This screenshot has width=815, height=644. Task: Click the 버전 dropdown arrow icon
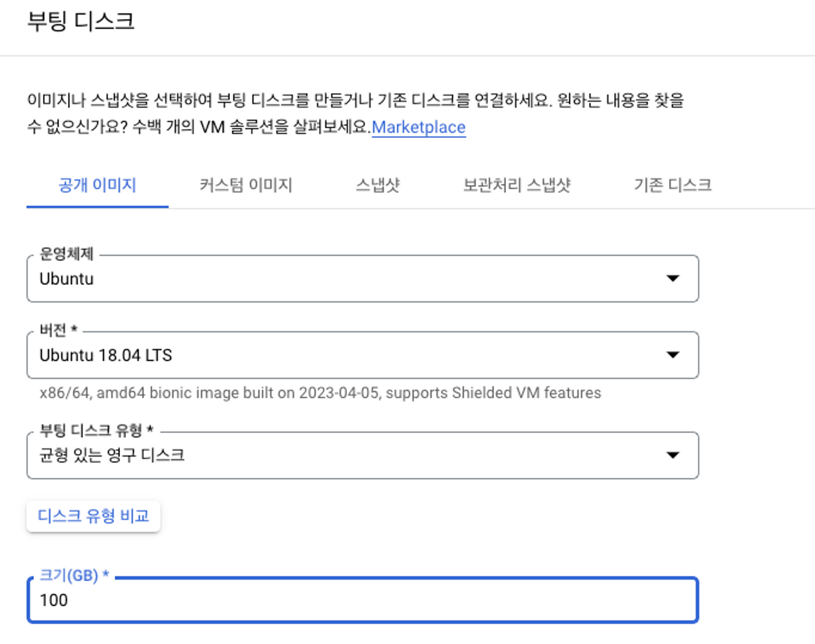(x=672, y=355)
